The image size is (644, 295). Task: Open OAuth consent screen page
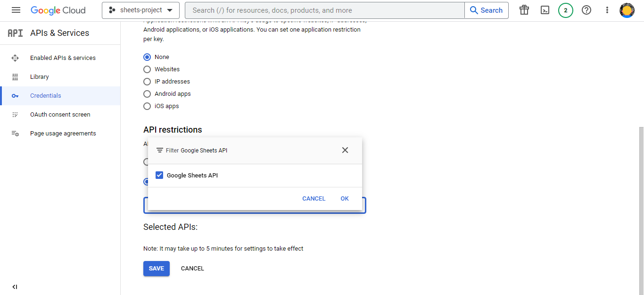pos(60,115)
